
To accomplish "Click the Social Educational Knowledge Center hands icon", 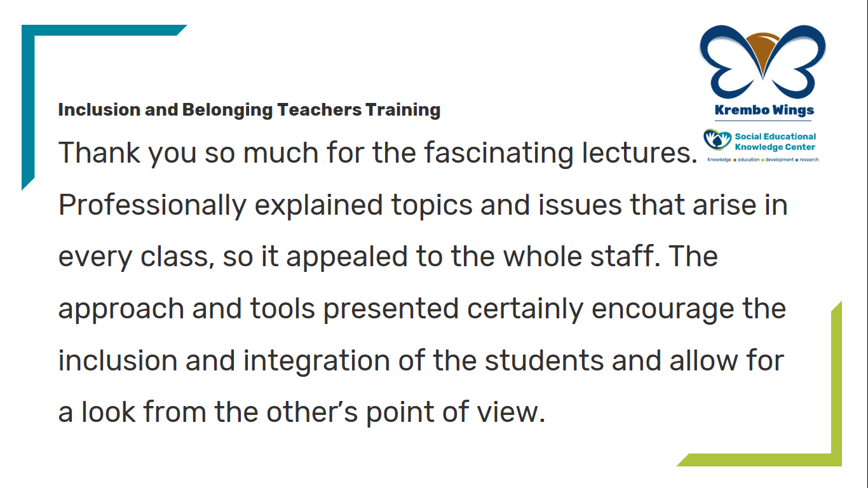I will (717, 140).
